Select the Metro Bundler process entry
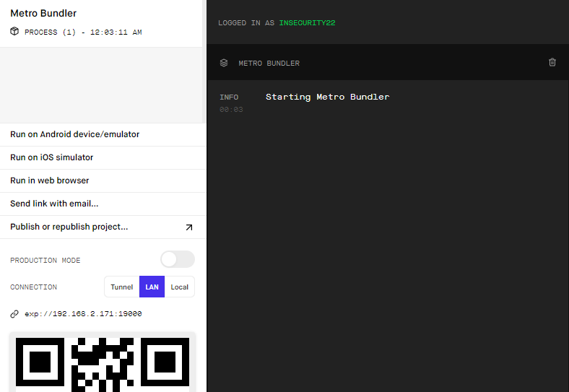Screen dimensions: 569x392 click(101, 23)
